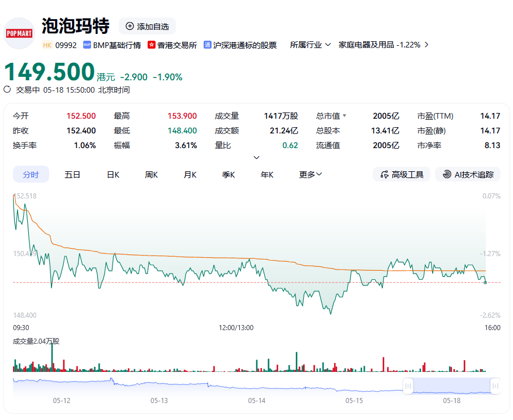The image size is (513, 420).
Task: Click the 换手率 value 1.06%
Action: 85,145
